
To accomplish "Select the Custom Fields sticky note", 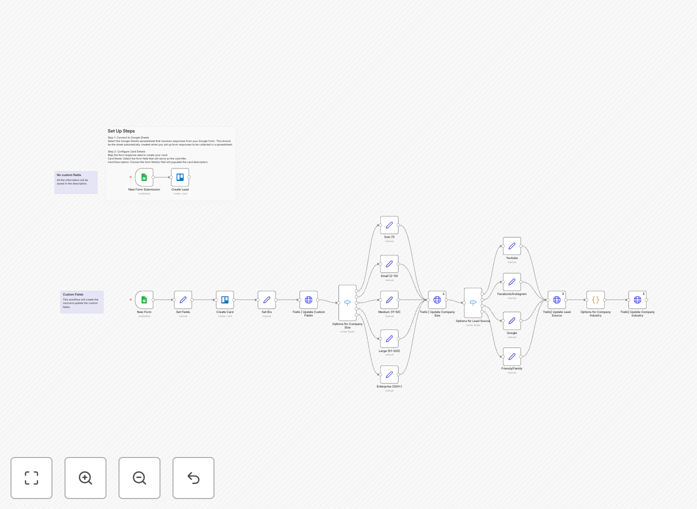I will (x=82, y=302).
